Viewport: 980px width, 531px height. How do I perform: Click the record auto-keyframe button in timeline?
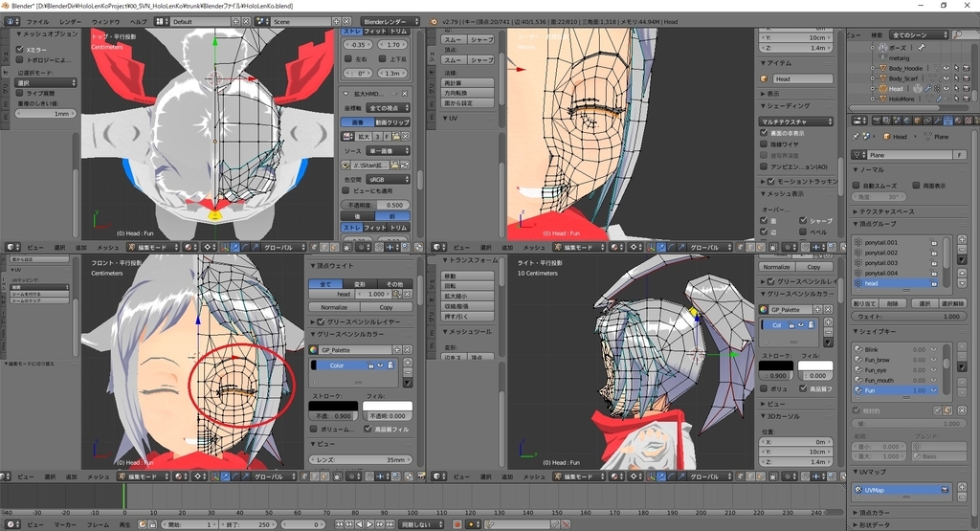click(x=457, y=524)
